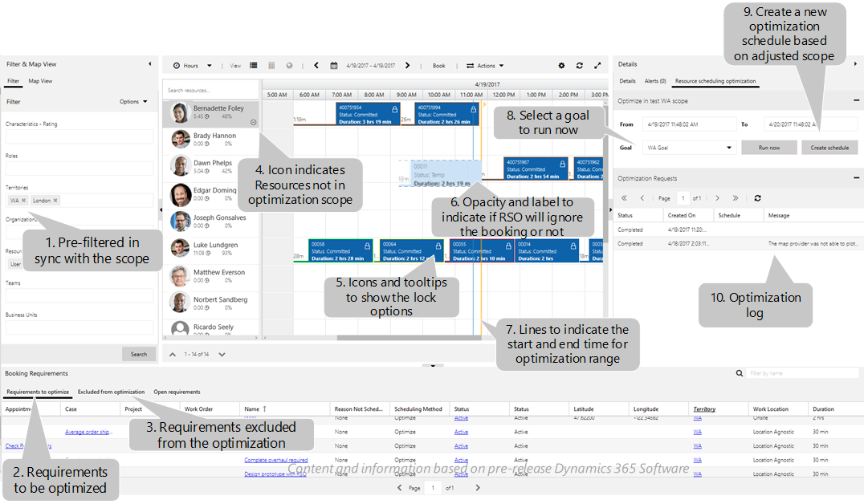Click the minus icon beside Bernadette Foley
864x504 pixels.
point(252,122)
